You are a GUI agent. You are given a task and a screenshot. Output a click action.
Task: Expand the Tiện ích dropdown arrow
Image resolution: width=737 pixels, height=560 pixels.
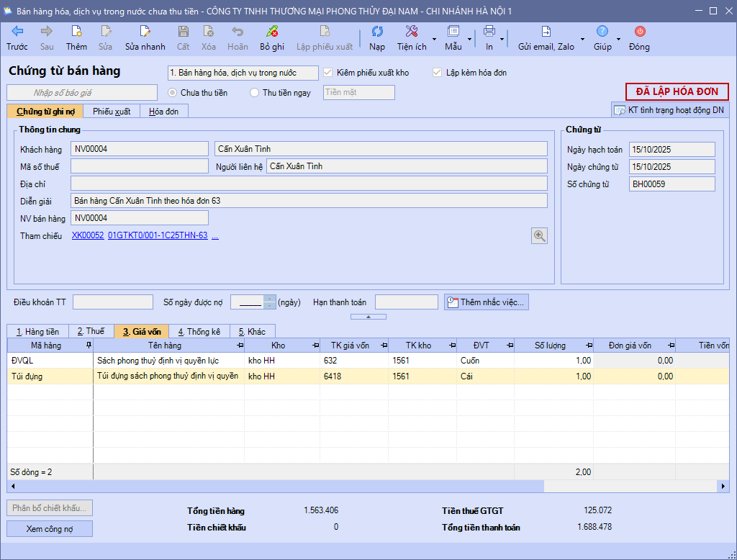434,39
